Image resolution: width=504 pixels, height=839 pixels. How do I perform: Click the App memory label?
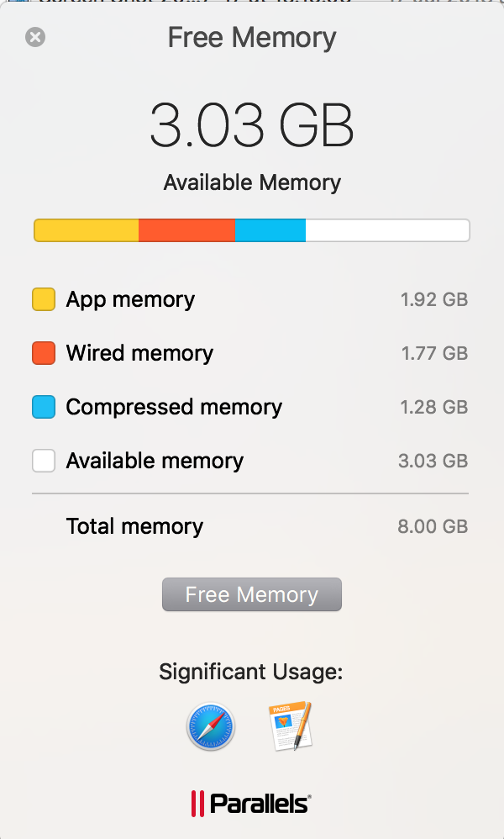point(130,299)
